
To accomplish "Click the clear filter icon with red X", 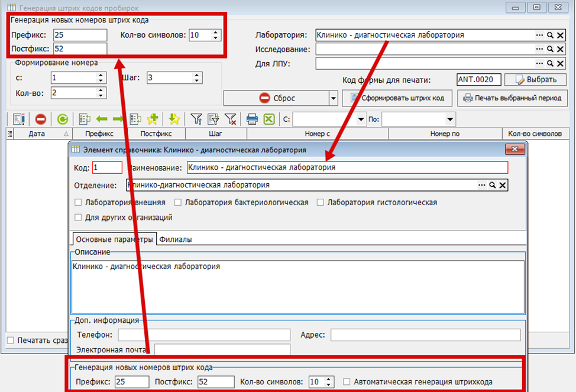I will (230, 119).
